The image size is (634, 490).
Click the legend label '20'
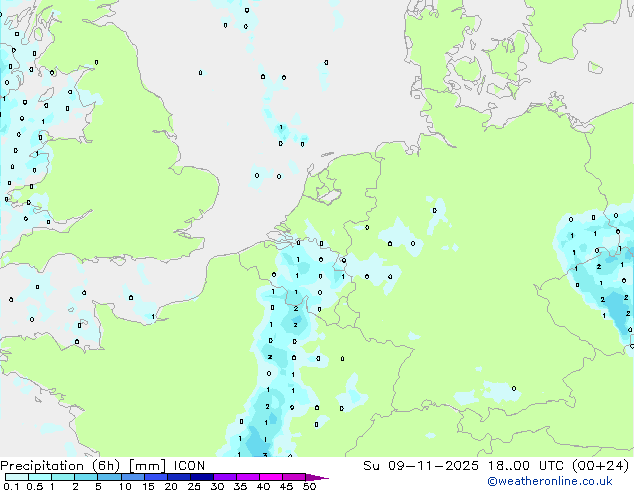tap(171, 486)
